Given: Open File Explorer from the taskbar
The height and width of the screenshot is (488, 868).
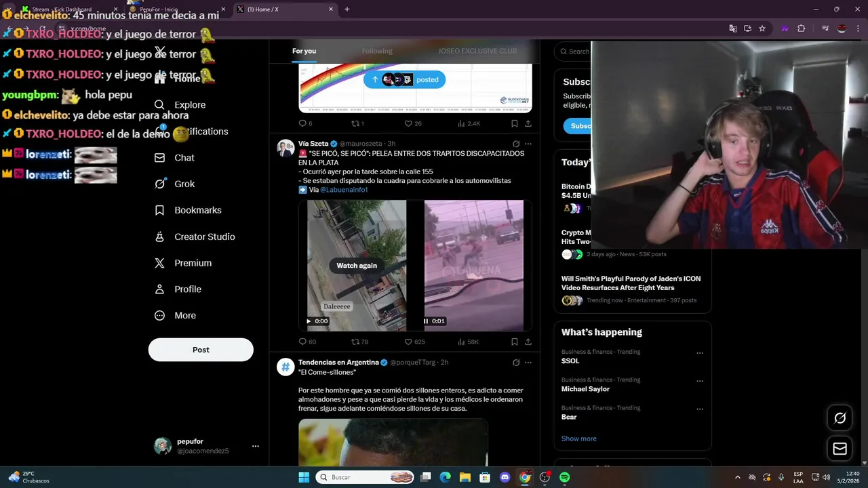Looking at the screenshot, I should pyautogui.click(x=465, y=477).
